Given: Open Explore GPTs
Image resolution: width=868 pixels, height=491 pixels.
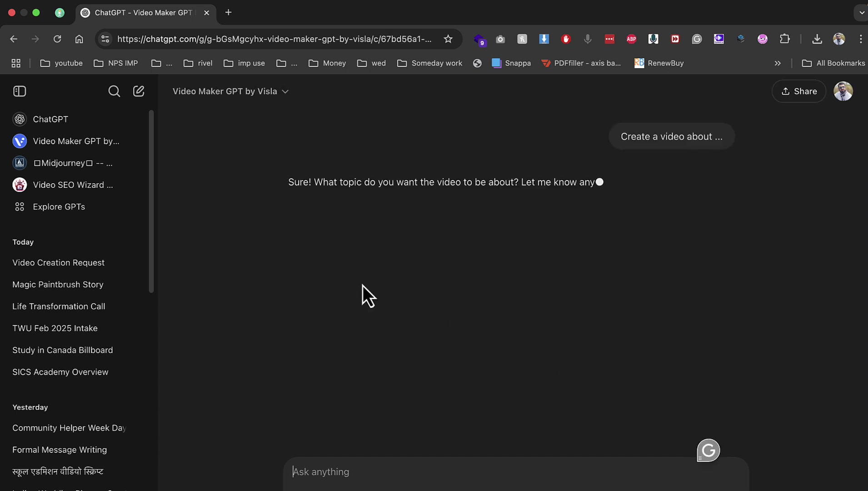Looking at the screenshot, I should tap(59, 206).
